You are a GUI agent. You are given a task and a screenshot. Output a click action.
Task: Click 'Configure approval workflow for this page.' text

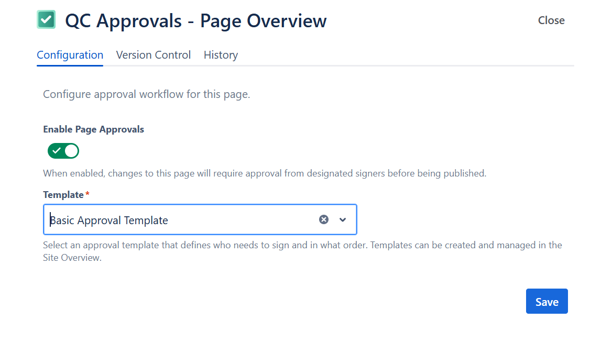pyautogui.click(x=146, y=94)
